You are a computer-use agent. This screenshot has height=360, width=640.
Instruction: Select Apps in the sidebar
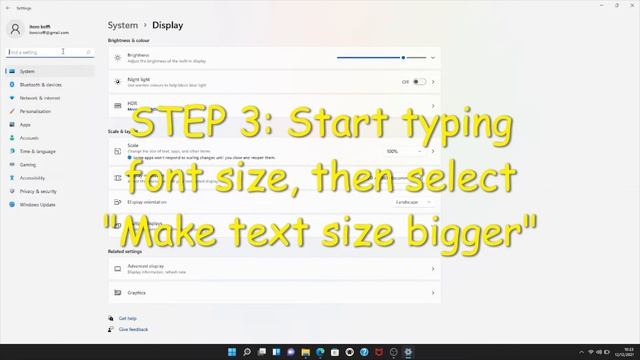25,124
